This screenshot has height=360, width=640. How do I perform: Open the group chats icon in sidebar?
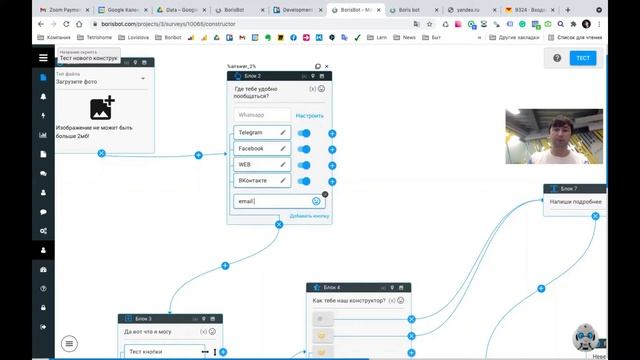[43, 173]
